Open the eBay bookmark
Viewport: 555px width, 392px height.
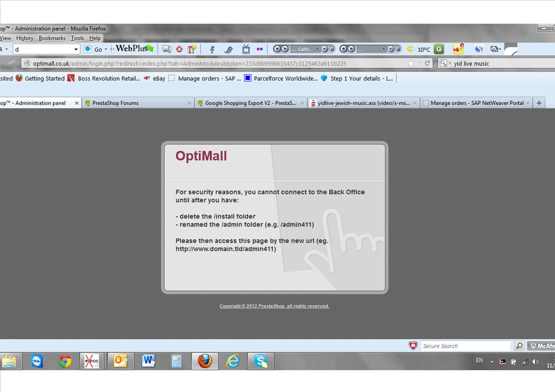pos(155,78)
